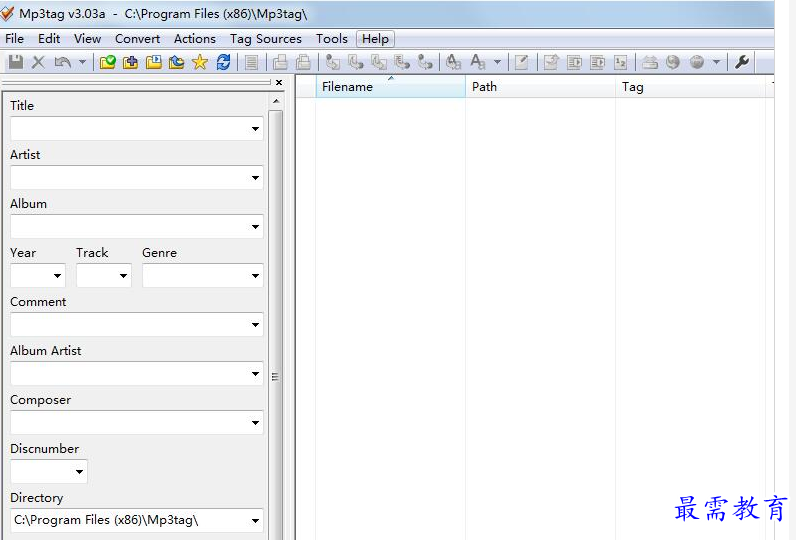Viewport: 796px width, 540px height.
Task: Open the Actions dropdown arrow in toolbar
Action: [498, 62]
